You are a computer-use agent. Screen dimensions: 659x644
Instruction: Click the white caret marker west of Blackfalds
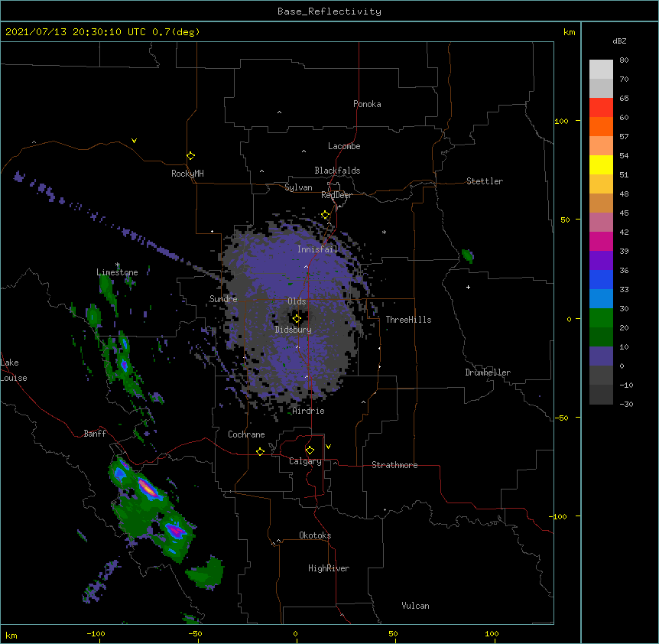pos(261,171)
